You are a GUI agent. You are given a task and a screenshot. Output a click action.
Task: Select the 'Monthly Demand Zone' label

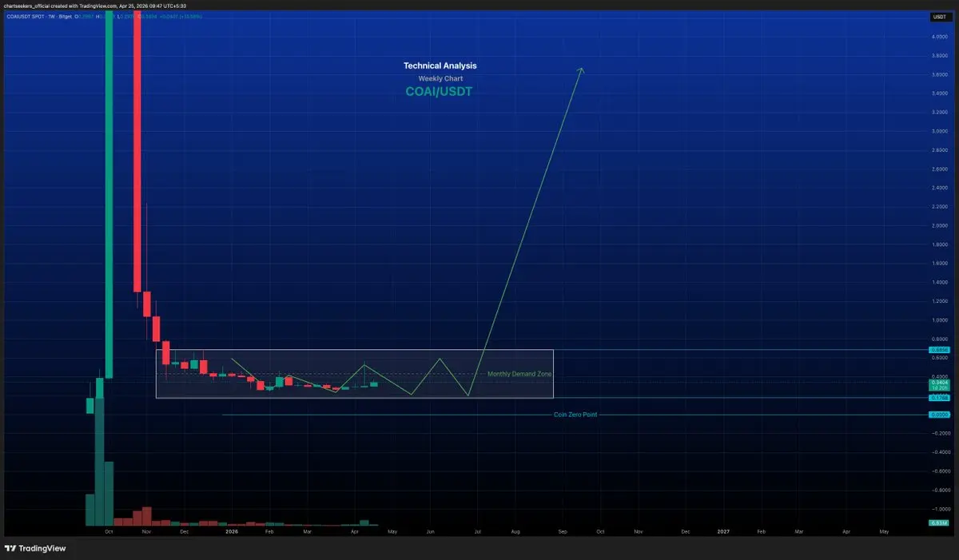[x=519, y=374]
